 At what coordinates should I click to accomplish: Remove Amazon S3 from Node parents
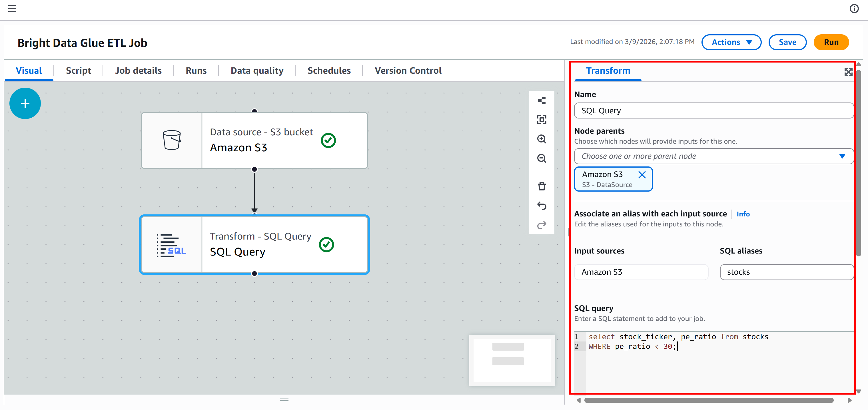click(642, 175)
